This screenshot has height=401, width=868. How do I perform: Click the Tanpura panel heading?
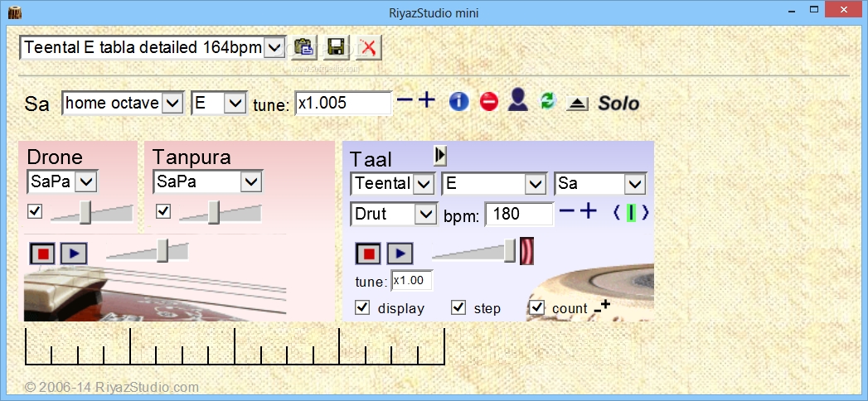click(192, 157)
